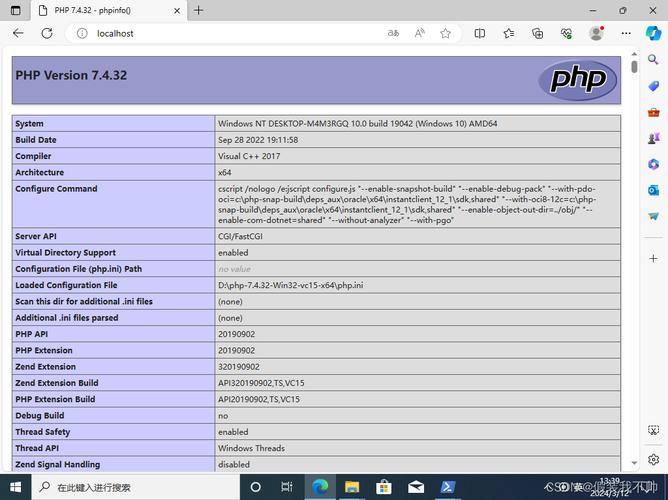Close the phpinfo() tab
Viewport: 668px width, 500px height.
click(177, 11)
